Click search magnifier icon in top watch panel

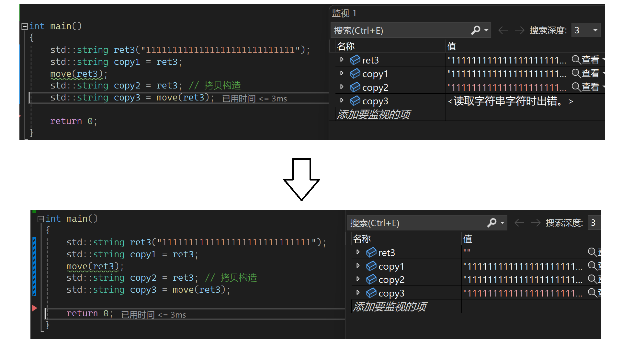tap(475, 30)
